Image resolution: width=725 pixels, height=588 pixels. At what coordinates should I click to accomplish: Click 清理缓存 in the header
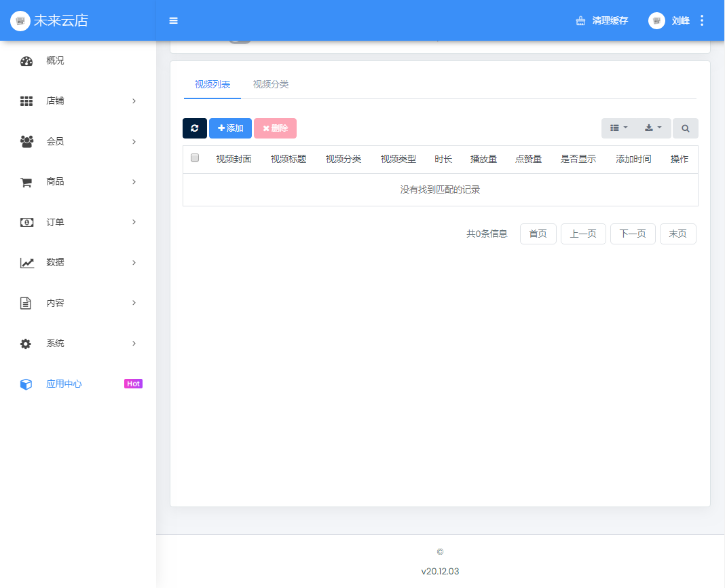click(x=602, y=20)
